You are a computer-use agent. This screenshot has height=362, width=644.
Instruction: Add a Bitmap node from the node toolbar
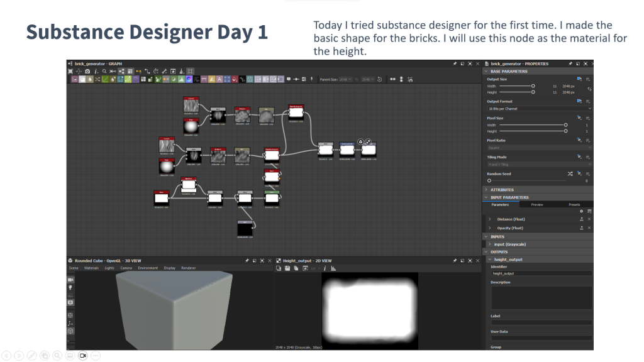pyautogui.click(x=75, y=79)
